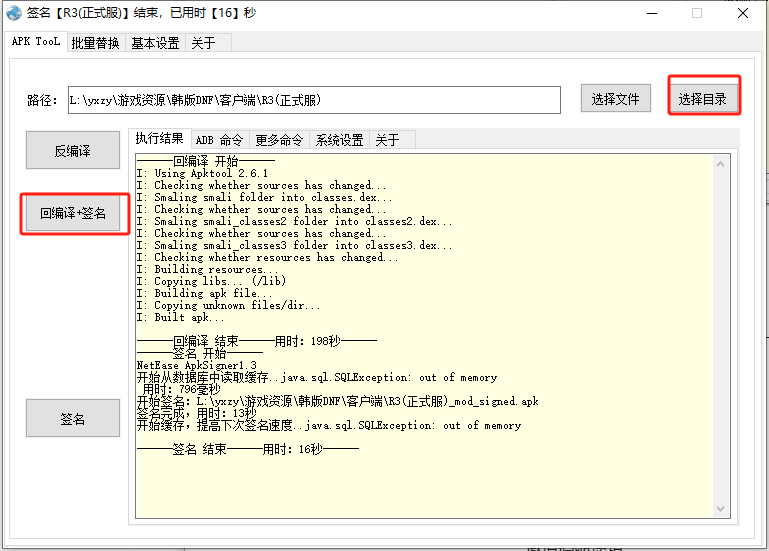Open the 系统设置 tab
The width and height of the screenshot is (769, 551).
click(339, 140)
